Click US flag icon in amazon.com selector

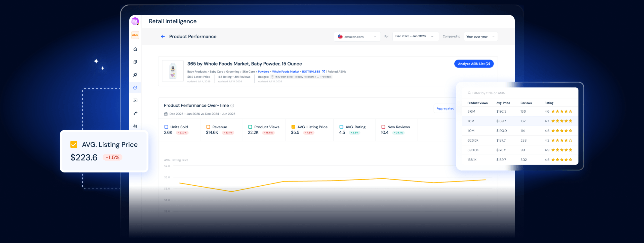click(x=340, y=37)
